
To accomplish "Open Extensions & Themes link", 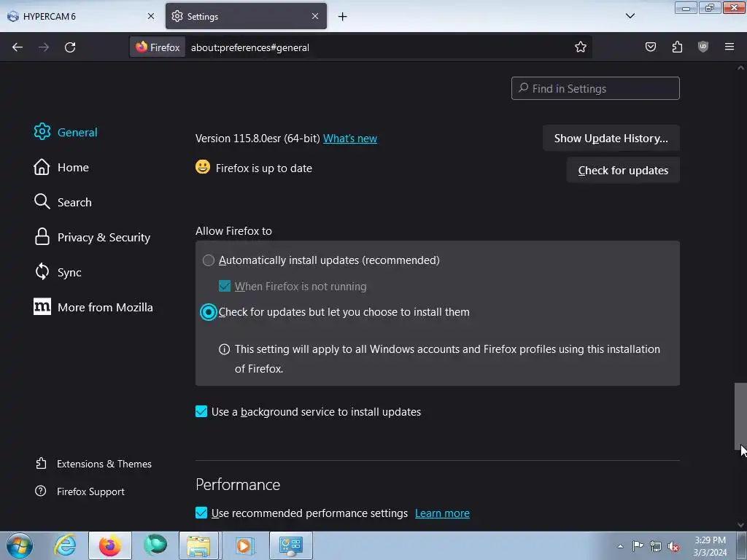I will [x=94, y=464].
